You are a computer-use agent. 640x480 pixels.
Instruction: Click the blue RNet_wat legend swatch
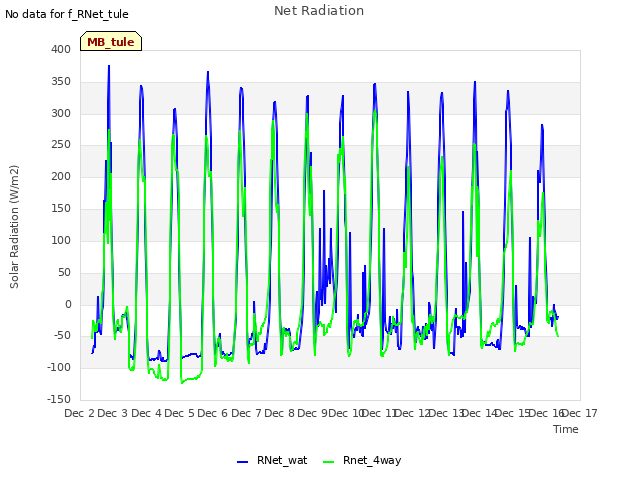click(242, 462)
